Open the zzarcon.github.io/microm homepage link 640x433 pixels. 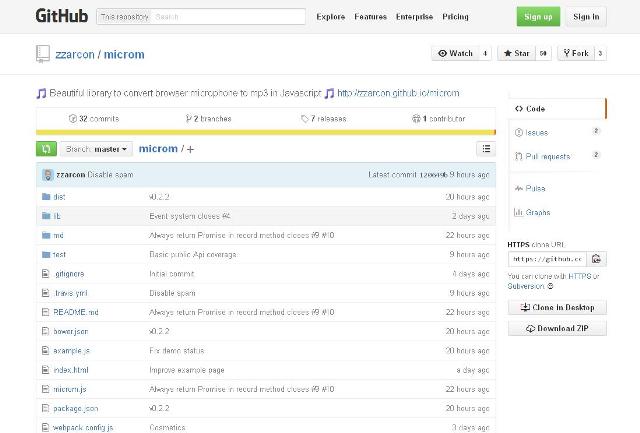pyautogui.click(x=398, y=93)
